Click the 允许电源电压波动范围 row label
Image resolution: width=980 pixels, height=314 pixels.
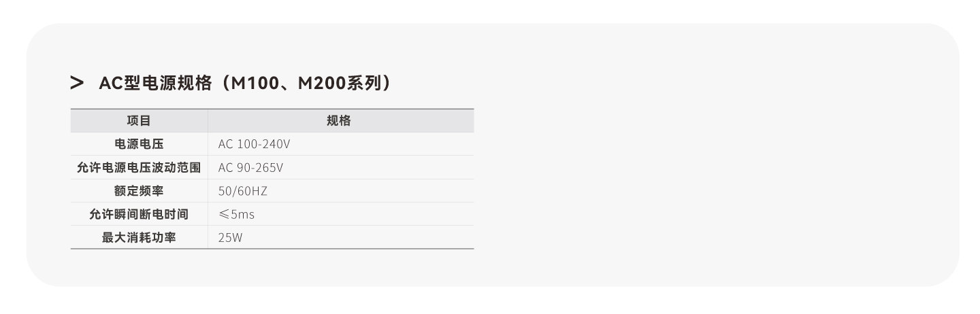(139, 167)
